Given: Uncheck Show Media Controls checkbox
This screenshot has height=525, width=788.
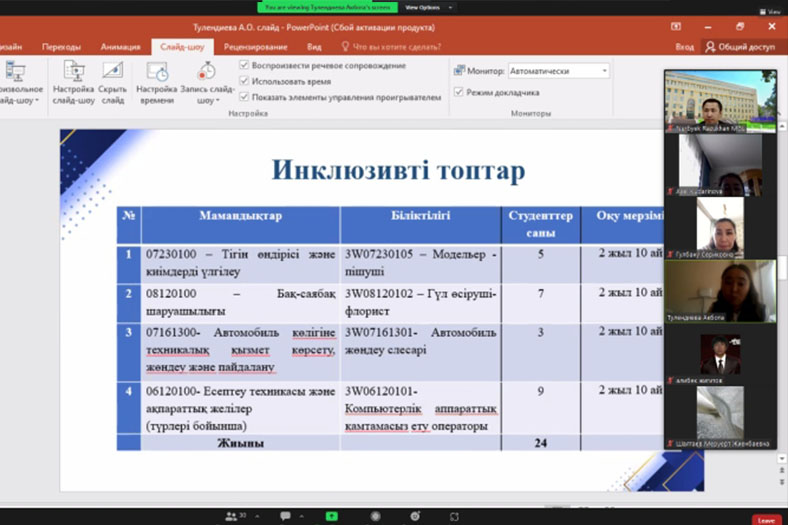Looking at the screenshot, I should pyautogui.click(x=245, y=97).
